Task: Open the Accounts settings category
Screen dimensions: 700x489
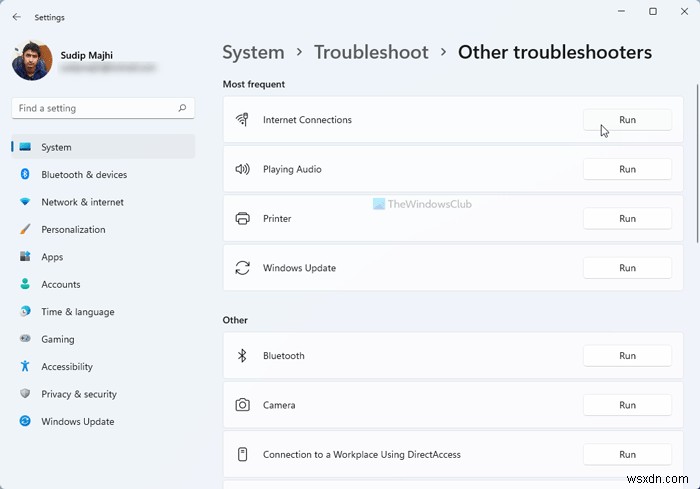Action: (60, 284)
